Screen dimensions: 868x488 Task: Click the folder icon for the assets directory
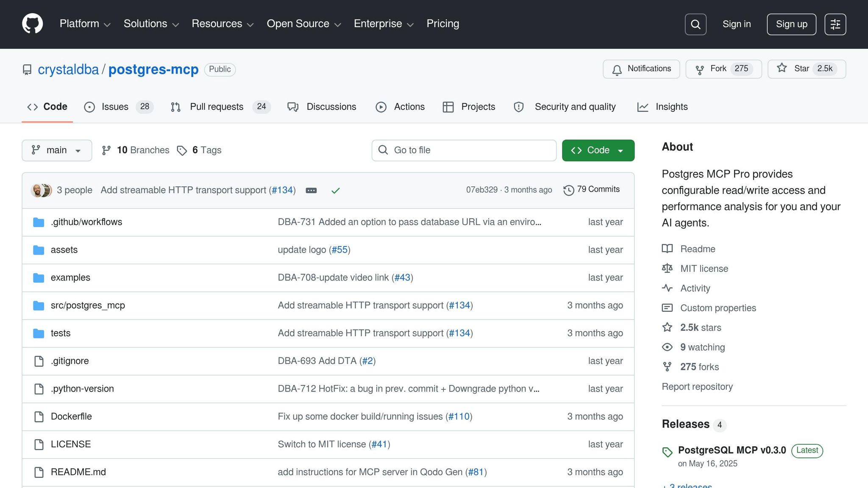point(39,250)
